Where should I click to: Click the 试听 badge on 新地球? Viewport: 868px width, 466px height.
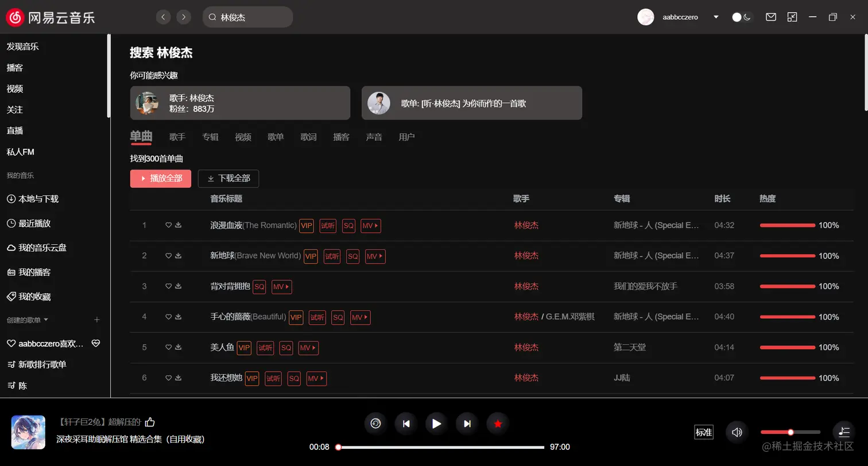click(332, 256)
